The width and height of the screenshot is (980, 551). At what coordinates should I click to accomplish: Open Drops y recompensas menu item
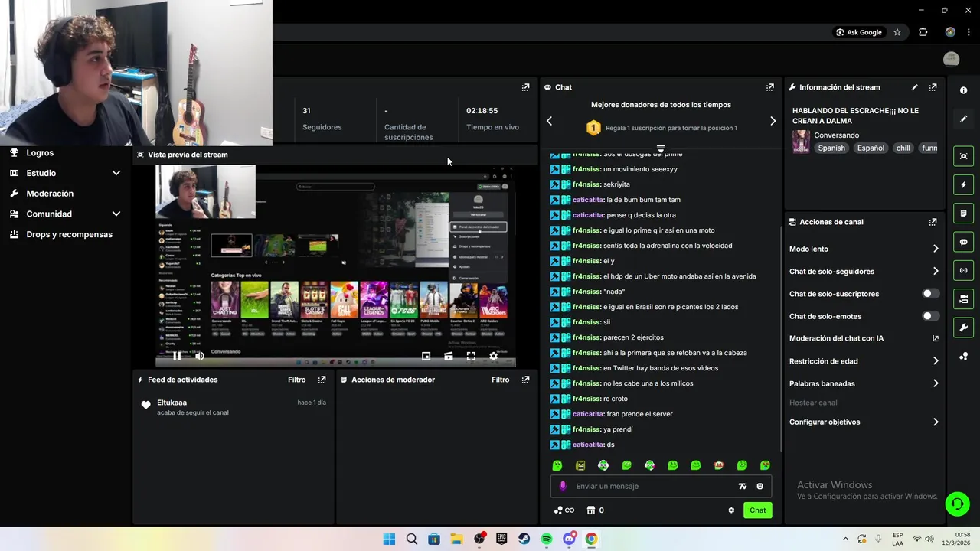(x=69, y=234)
